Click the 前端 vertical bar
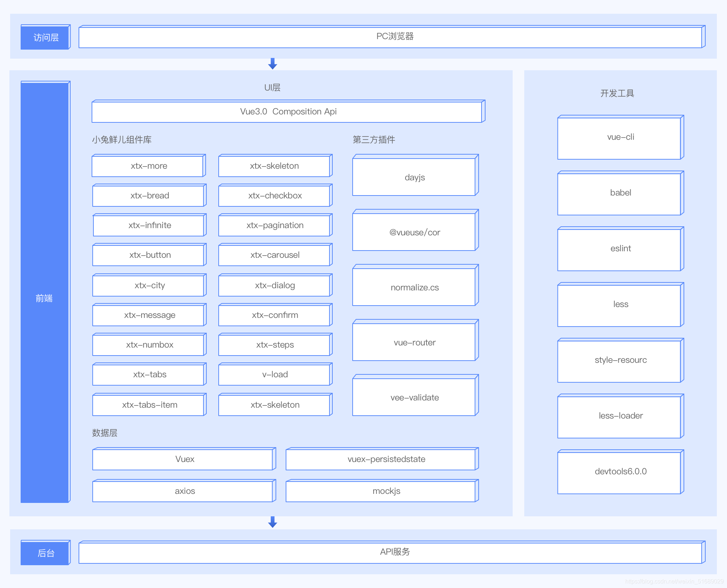The width and height of the screenshot is (727, 588). 45,292
